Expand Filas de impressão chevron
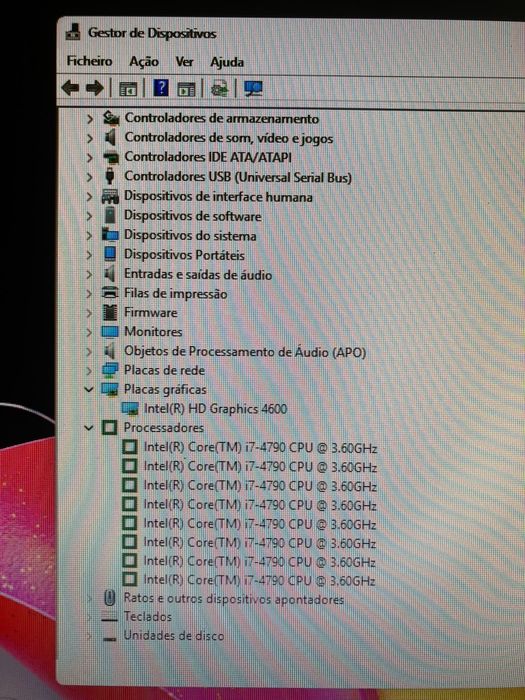 coord(89,294)
